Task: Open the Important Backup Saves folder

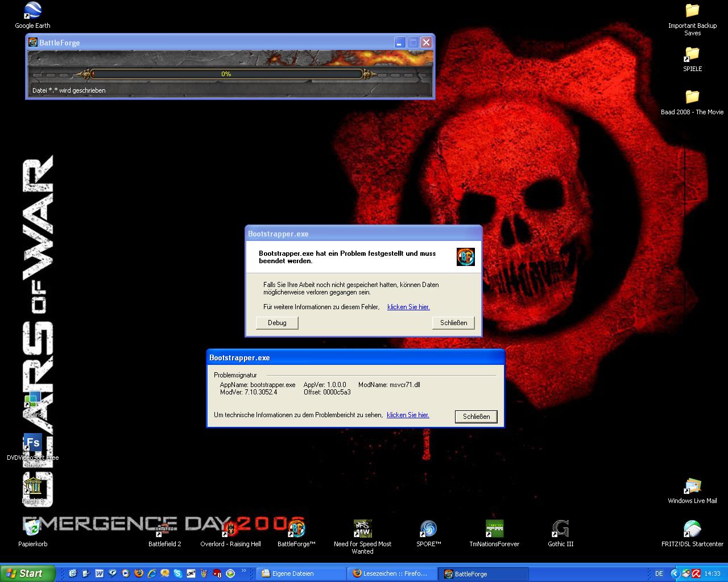Action: (692, 19)
